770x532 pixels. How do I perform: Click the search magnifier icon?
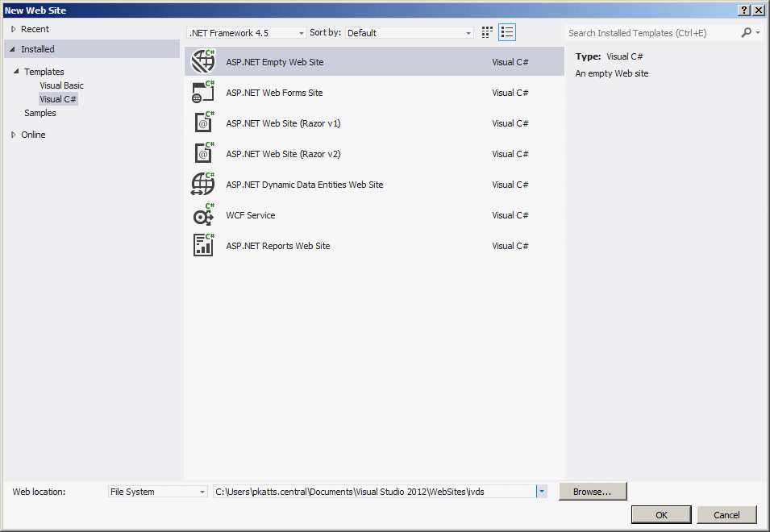click(x=746, y=33)
